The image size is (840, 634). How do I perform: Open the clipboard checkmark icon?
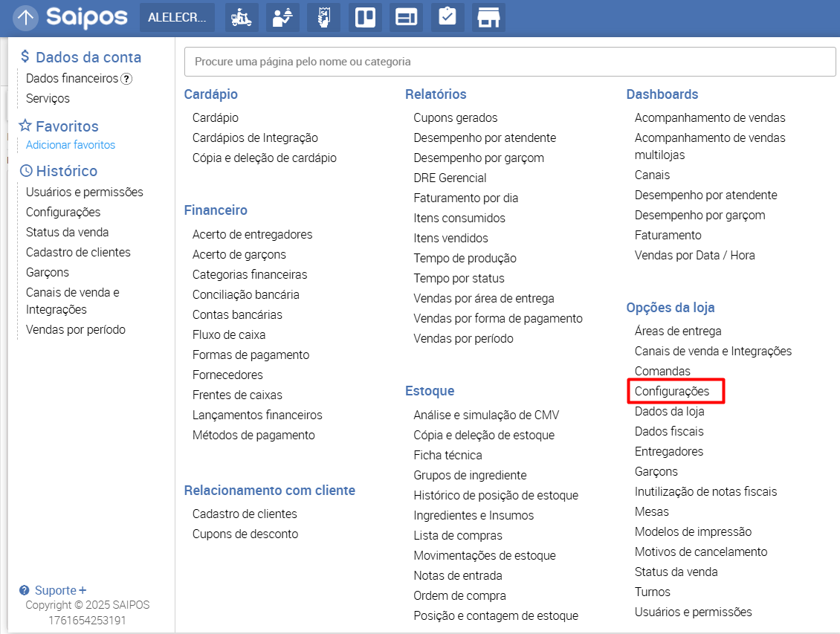point(447,18)
